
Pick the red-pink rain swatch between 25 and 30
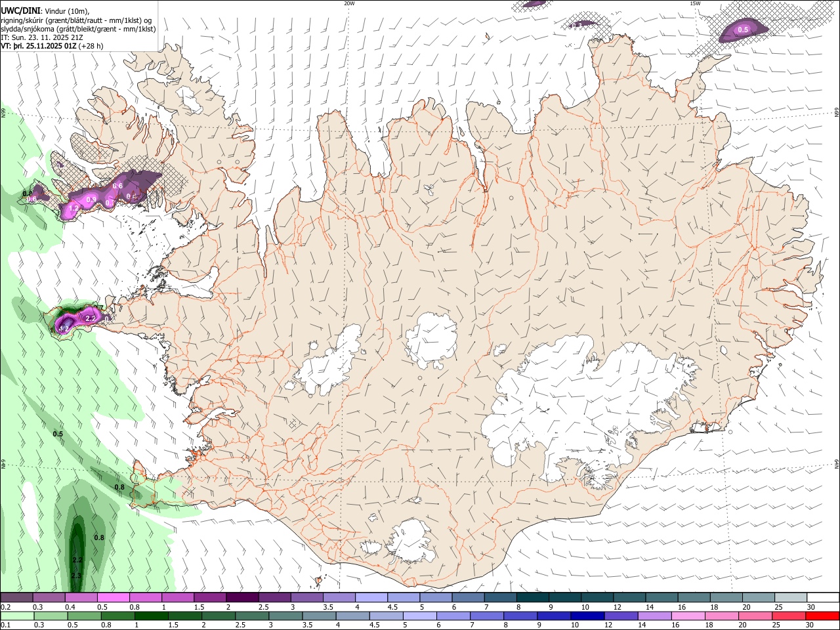pyautogui.click(x=789, y=616)
